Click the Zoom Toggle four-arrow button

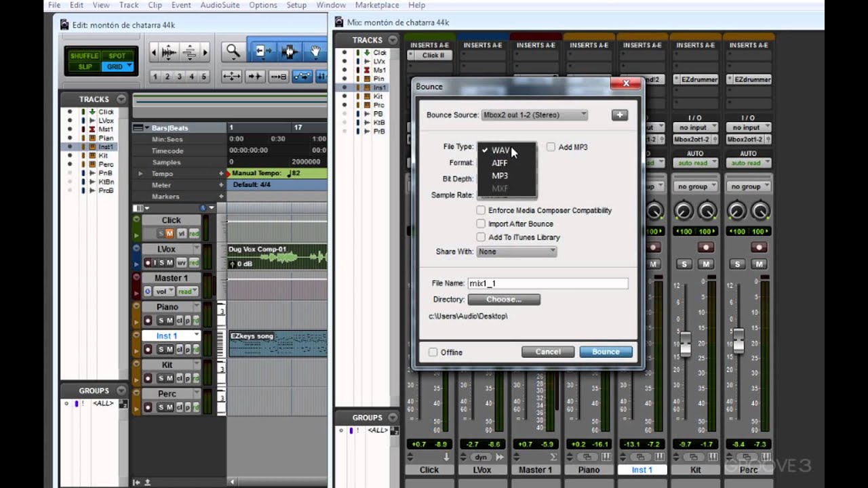click(x=232, y=77)
